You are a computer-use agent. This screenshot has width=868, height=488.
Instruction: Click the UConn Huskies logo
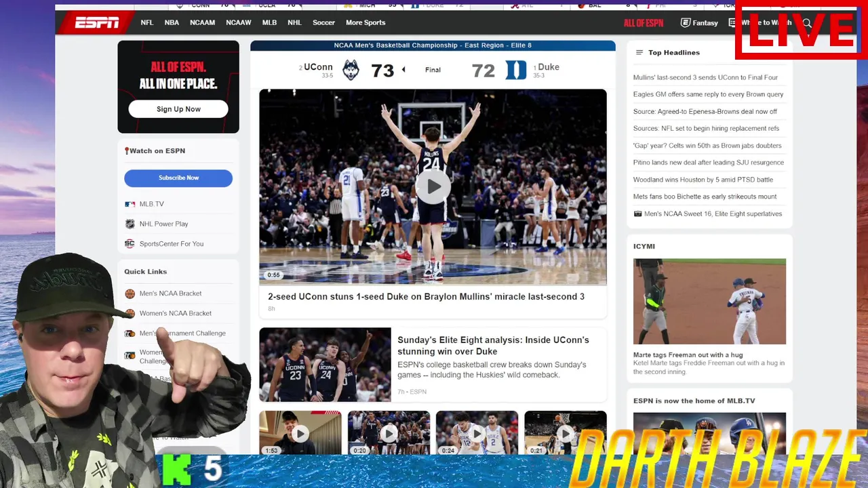point(351,70)
